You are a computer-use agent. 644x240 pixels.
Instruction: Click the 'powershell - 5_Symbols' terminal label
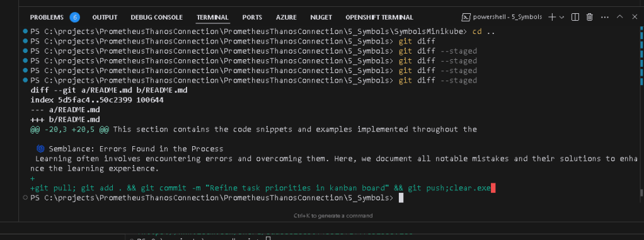coord(507,17)
